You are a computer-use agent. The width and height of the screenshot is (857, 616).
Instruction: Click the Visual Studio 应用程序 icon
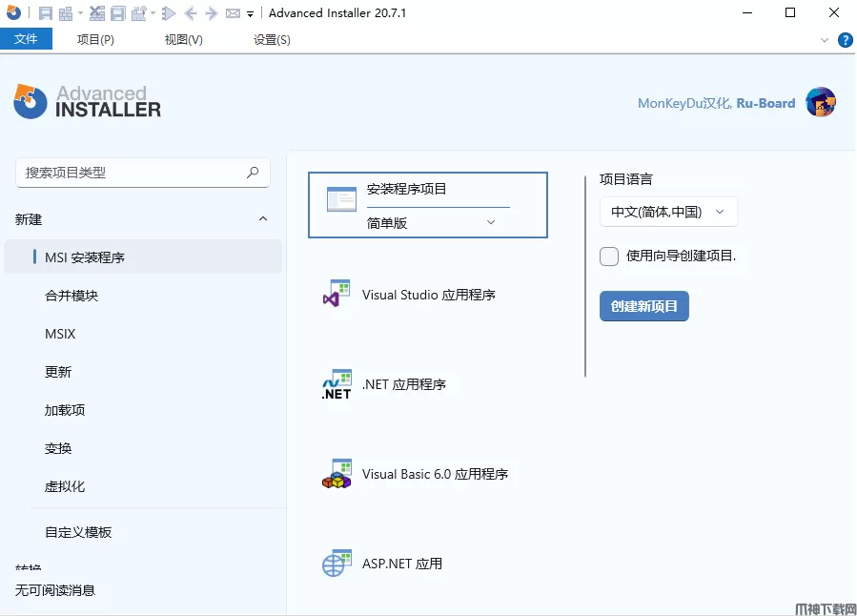[x=337, y=294]
